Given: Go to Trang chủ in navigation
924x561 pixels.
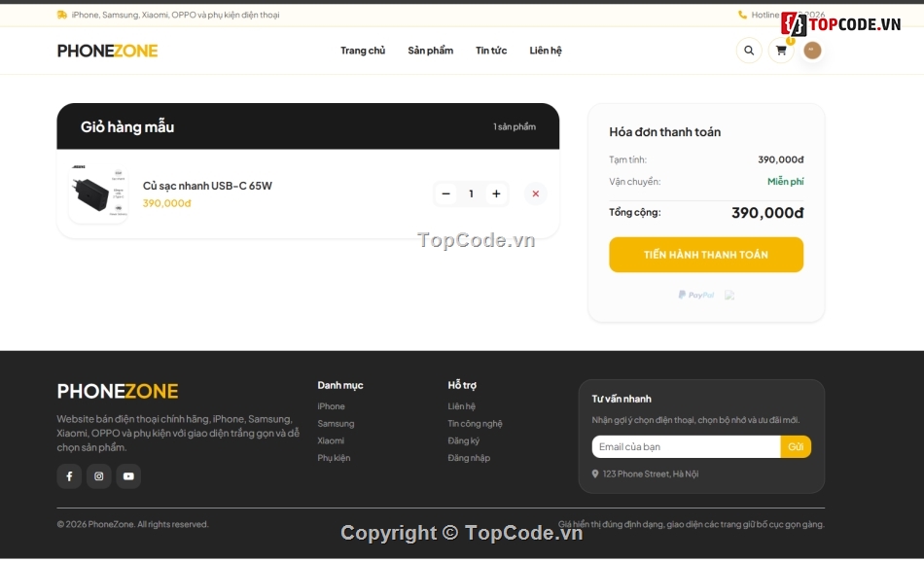Looking at the screenshot, I should click(x=363, y=51).
